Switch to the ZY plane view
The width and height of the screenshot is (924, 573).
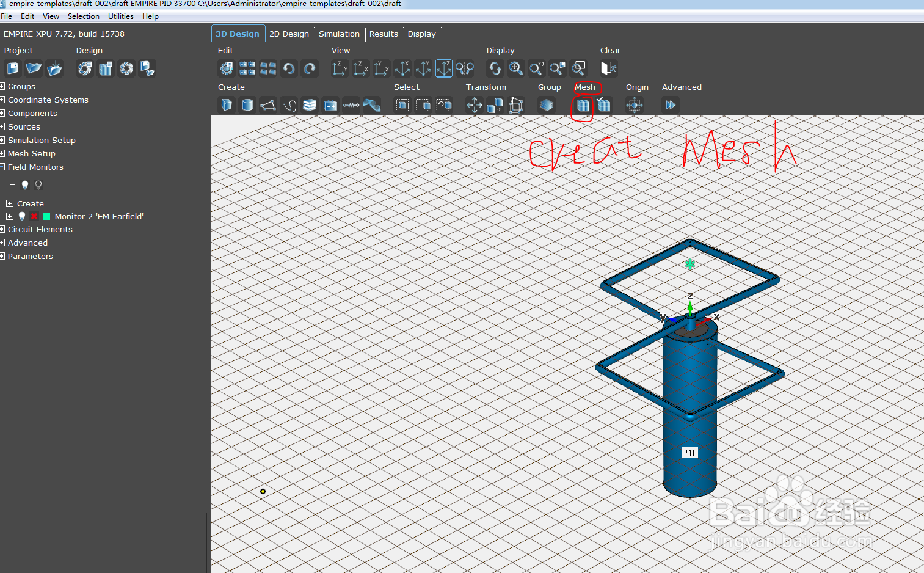point(340,68)
